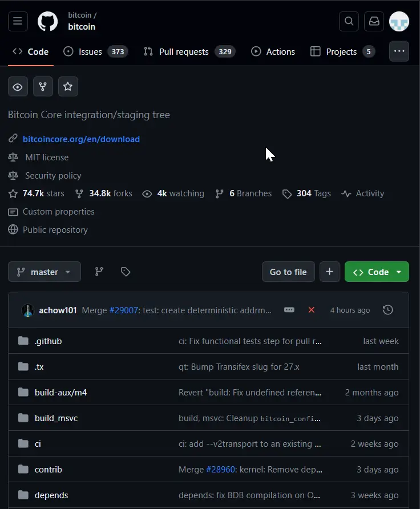Open pull request #29007 link
This screenshot has width=420, height=509.
pos(124,310)
